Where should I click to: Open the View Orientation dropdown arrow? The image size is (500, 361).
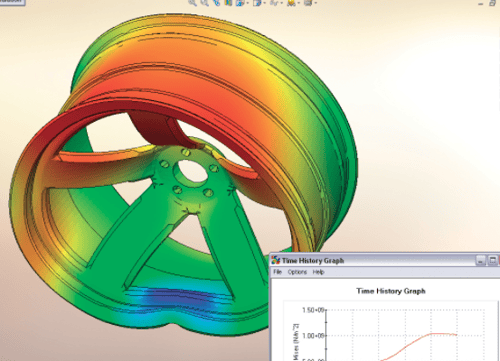pos(248,3)
